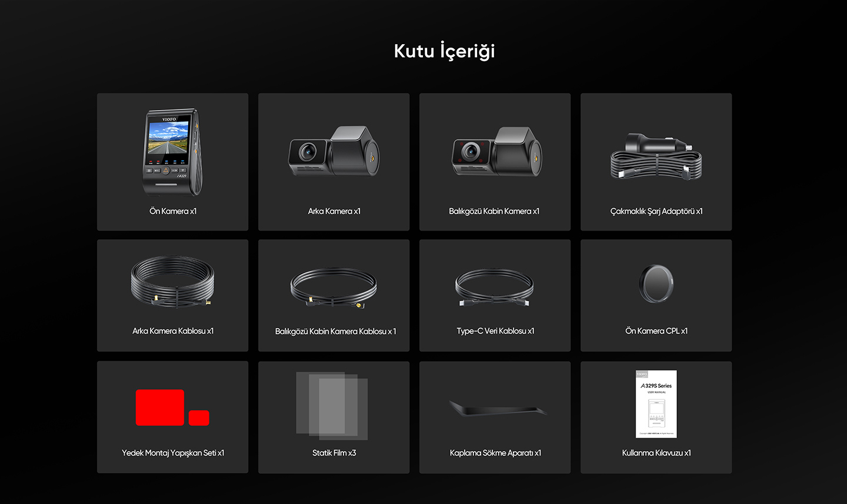
Task: Select the "Kullanma Kılavuzu x1" caption
Action: (656, 453)
